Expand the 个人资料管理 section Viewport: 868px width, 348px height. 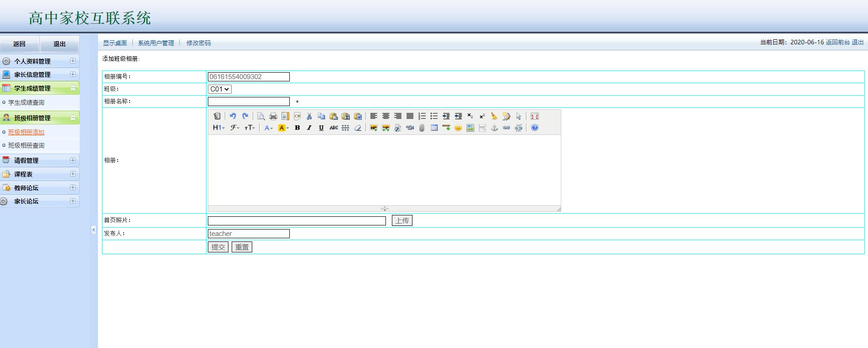point(73,61)
